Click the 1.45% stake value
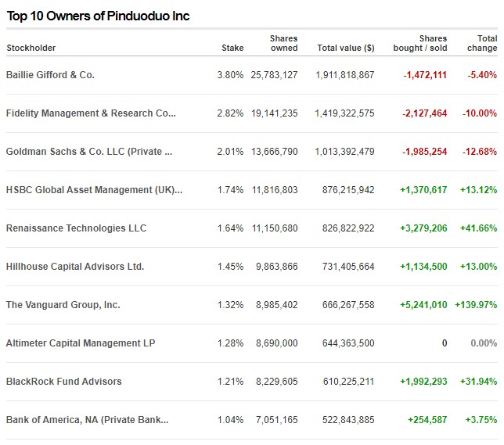 pos(230,267)
